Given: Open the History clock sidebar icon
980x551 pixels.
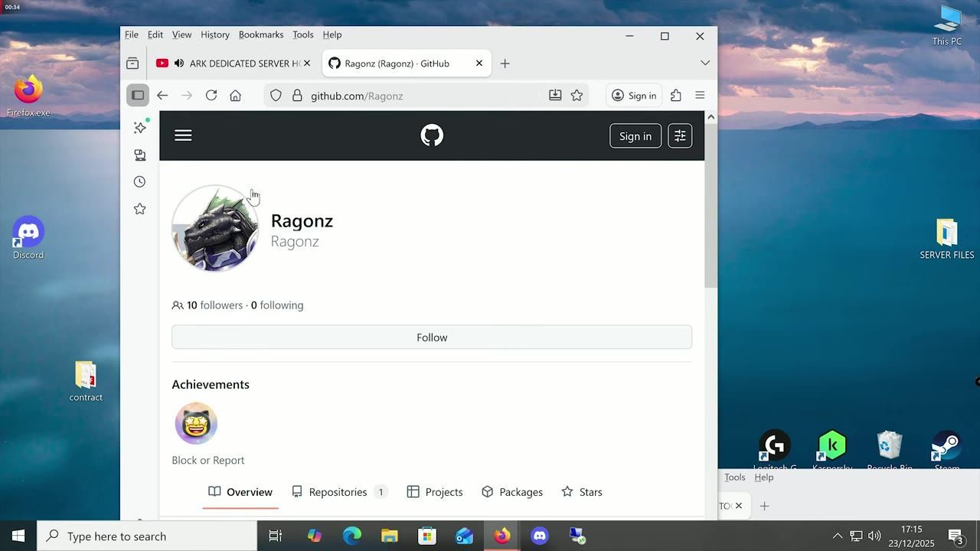Looking at the screenshot, I should point(139,182).
